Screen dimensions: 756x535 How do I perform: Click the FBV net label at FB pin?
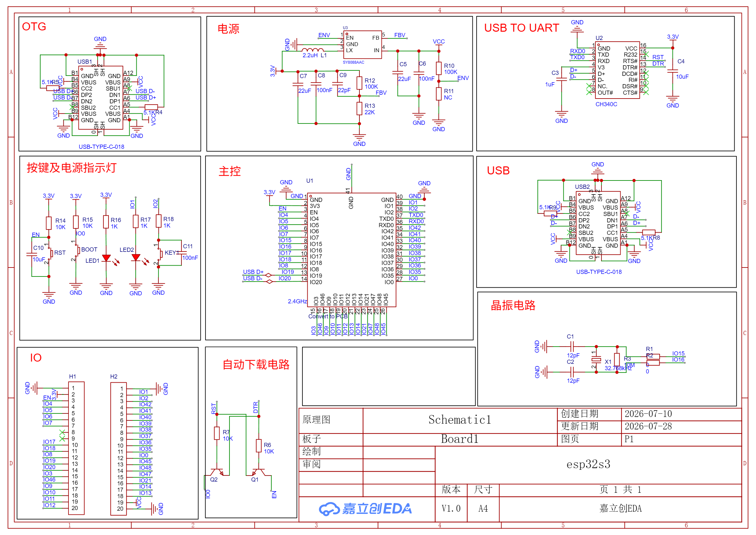[400, 35]
